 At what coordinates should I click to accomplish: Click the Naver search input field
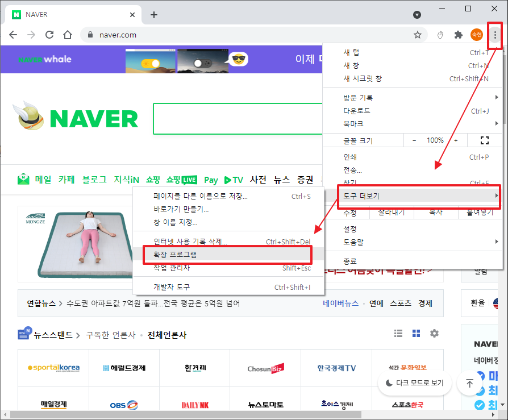tap(238, 119)
